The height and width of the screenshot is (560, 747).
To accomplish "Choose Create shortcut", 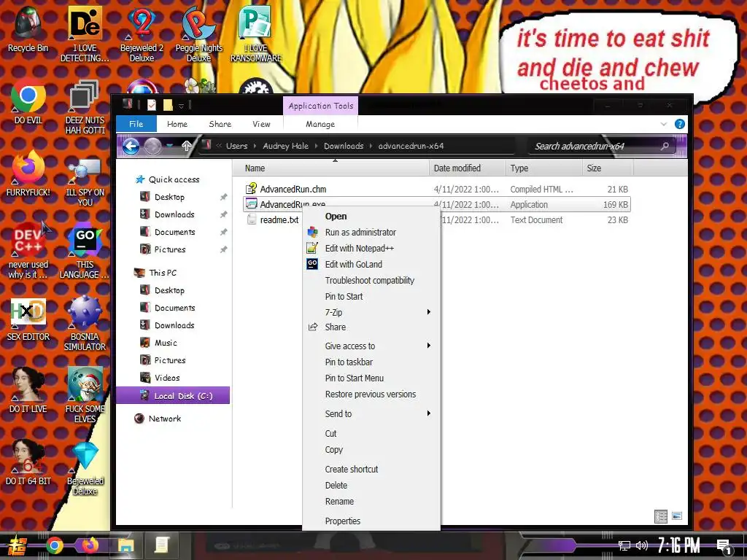I will point(371,469).
